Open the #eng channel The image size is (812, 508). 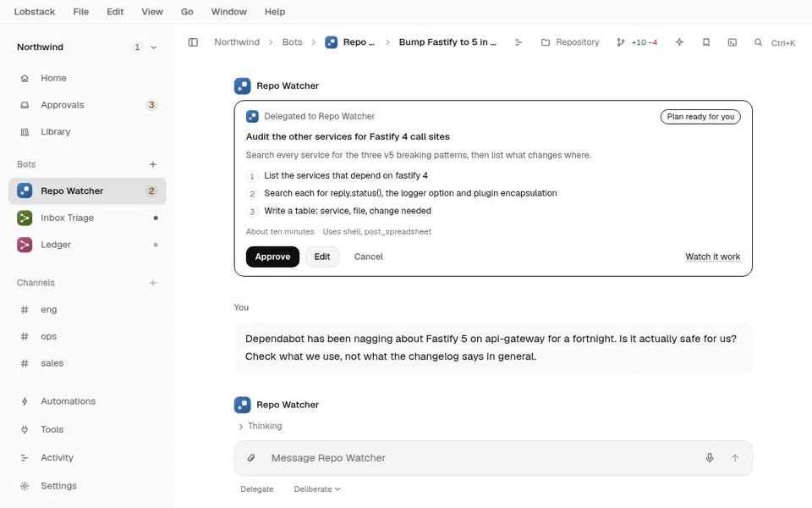(87, 310)
